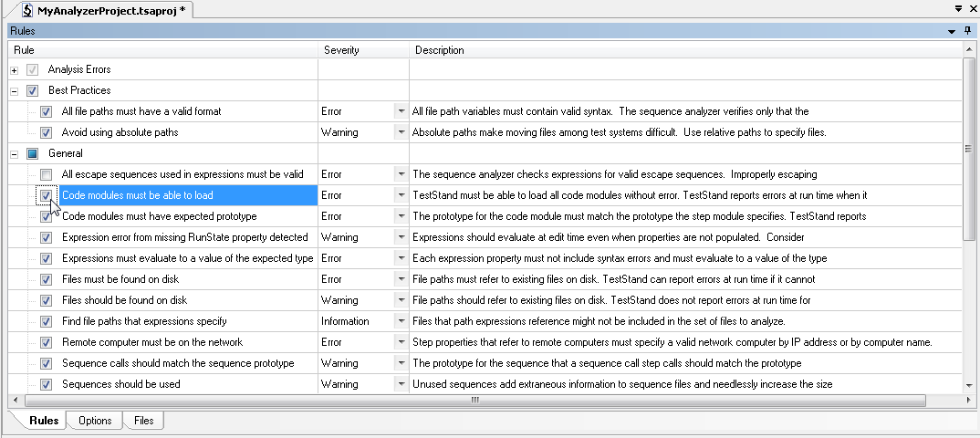The image size is (980, 438).
Task: Enable 'All escape sequences' rule checkbox
Action: 46,174
